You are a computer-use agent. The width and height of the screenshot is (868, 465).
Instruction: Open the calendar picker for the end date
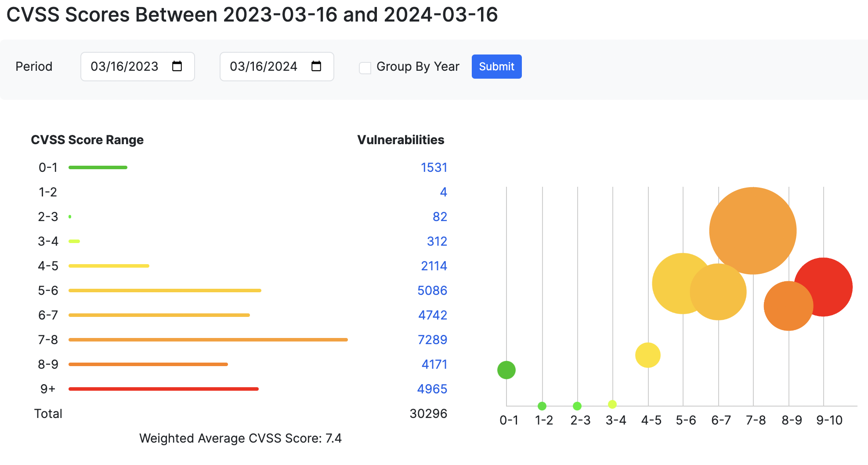pyautogui.click(x=316, y=66)
